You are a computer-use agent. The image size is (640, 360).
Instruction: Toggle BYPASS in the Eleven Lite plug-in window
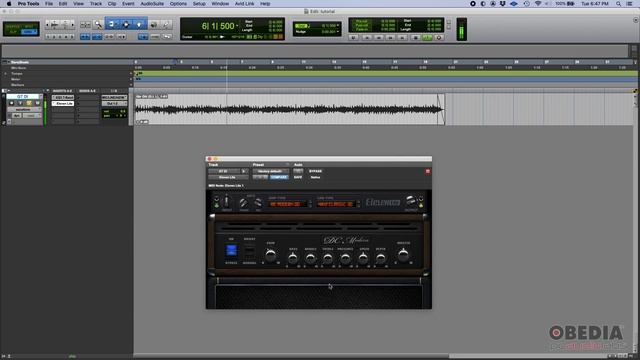point(315,171)
